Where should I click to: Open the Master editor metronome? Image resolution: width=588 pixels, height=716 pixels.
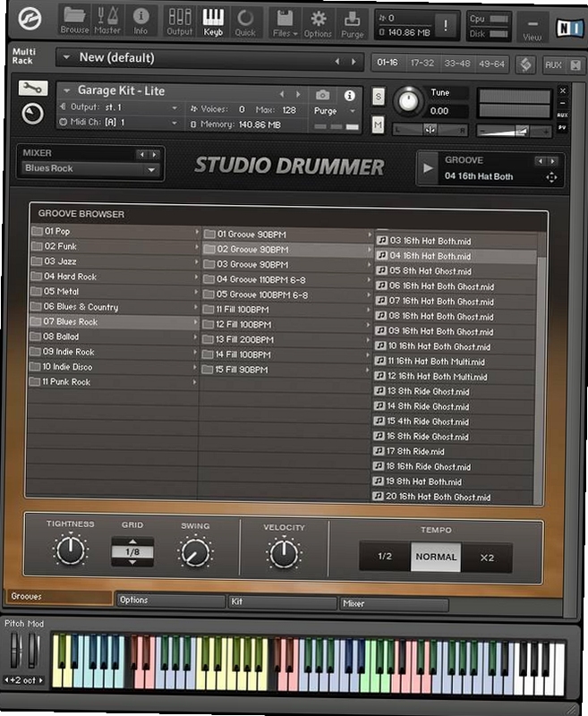pyautogui.click(x=107, y=21)
